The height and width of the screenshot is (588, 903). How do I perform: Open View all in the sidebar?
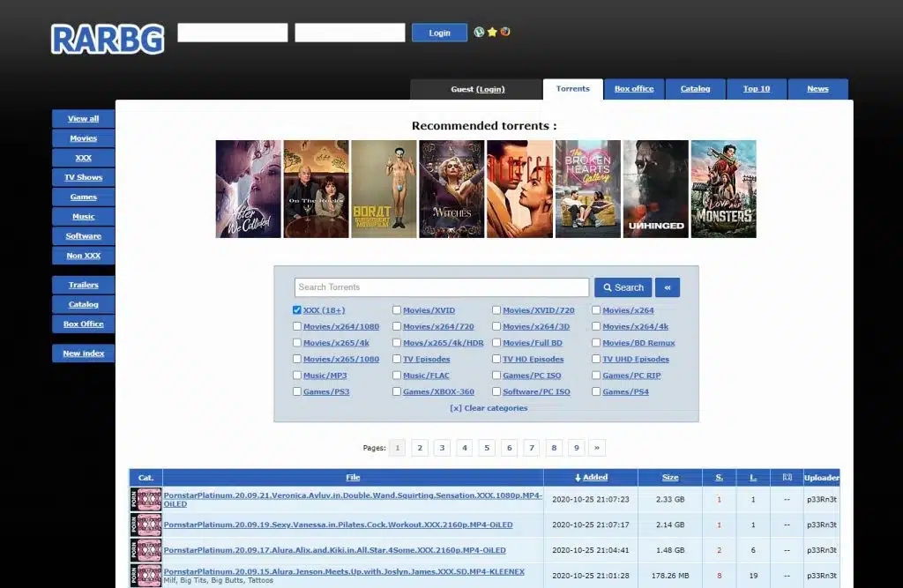(x=84, y=119)
